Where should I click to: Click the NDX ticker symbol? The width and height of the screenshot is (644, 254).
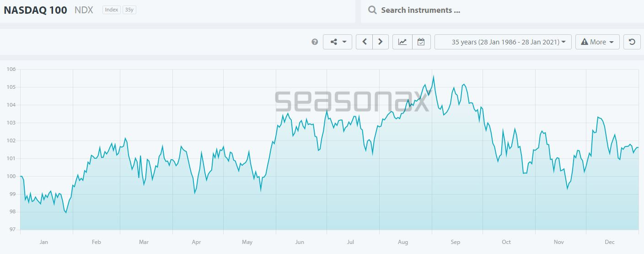[x=84, y=10]
